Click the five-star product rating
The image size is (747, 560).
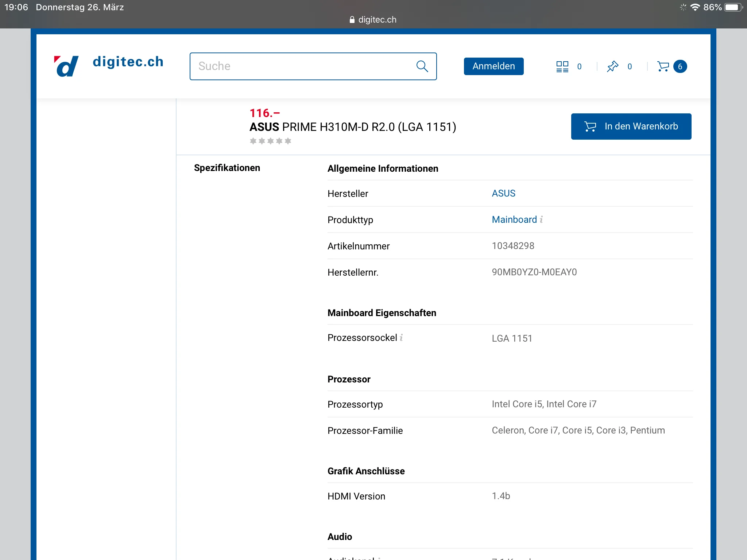coord(270,141)
